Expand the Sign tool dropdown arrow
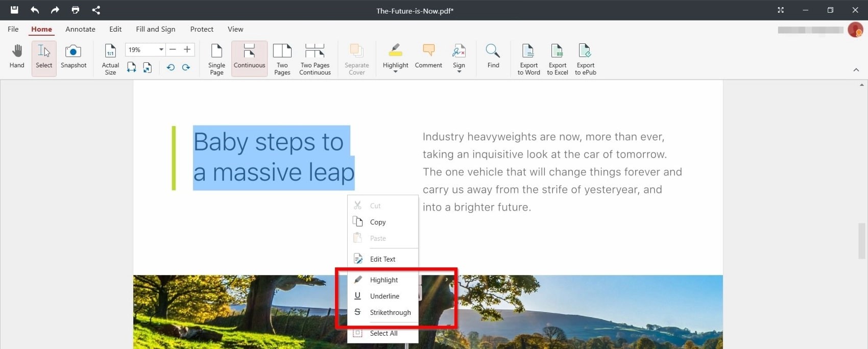 click(459, 72)
